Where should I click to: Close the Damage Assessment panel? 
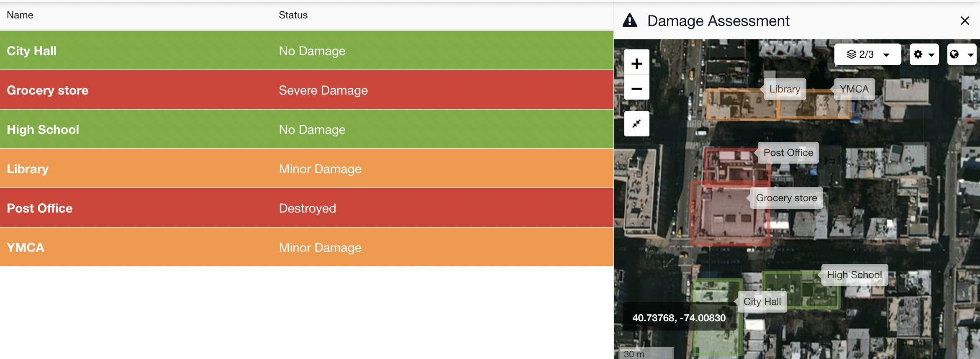(x=965, y=21)
